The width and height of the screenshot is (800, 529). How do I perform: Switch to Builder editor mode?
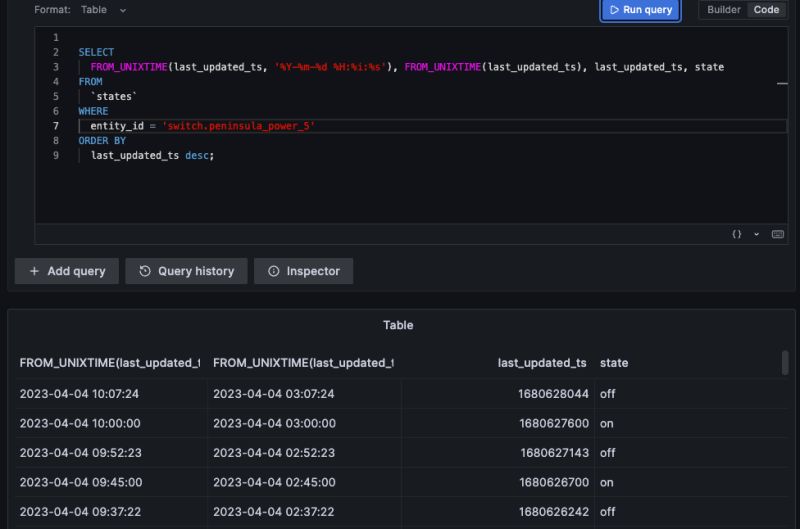coord(723,10)
